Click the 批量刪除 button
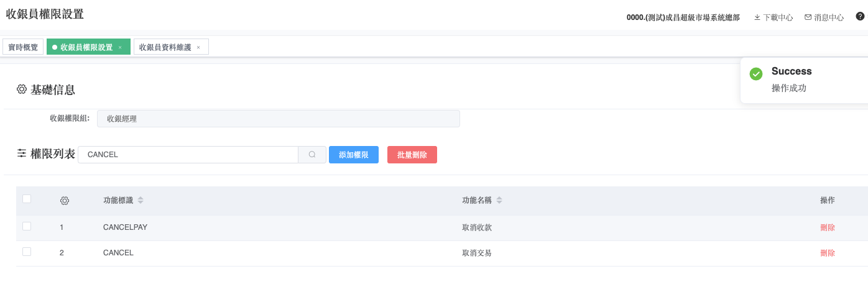Viewport: 868px width, 292px height. 412,155
